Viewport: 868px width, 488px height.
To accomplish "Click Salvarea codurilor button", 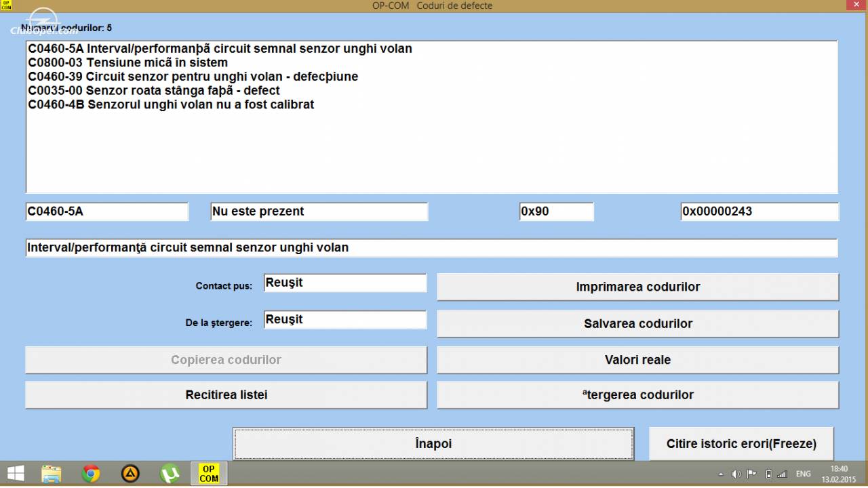I will pos(638,323).
